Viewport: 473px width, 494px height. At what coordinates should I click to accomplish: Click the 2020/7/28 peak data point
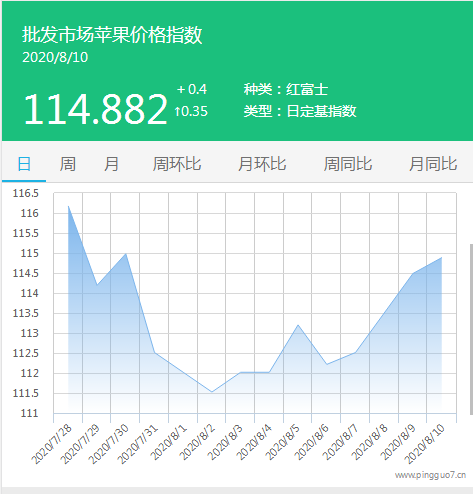click(x=68, y=206)
